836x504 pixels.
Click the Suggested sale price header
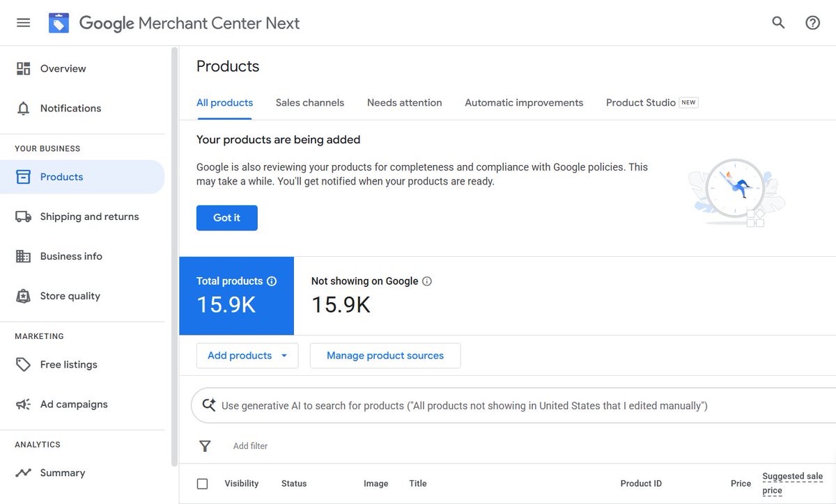793,484
